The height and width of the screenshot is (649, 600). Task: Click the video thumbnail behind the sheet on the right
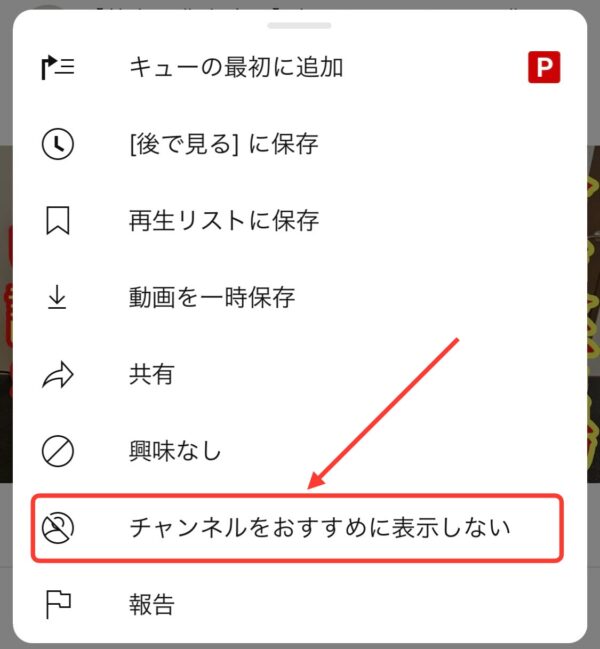click(x=594, y=314)
